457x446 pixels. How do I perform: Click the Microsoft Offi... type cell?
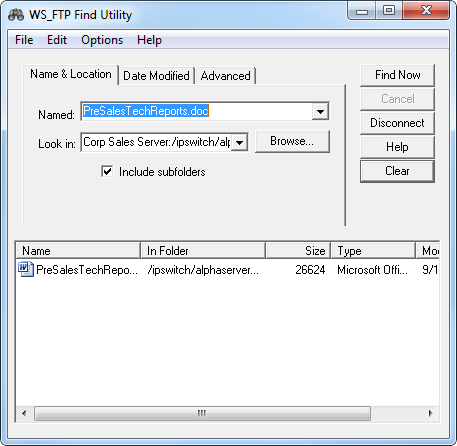(372, 270)
